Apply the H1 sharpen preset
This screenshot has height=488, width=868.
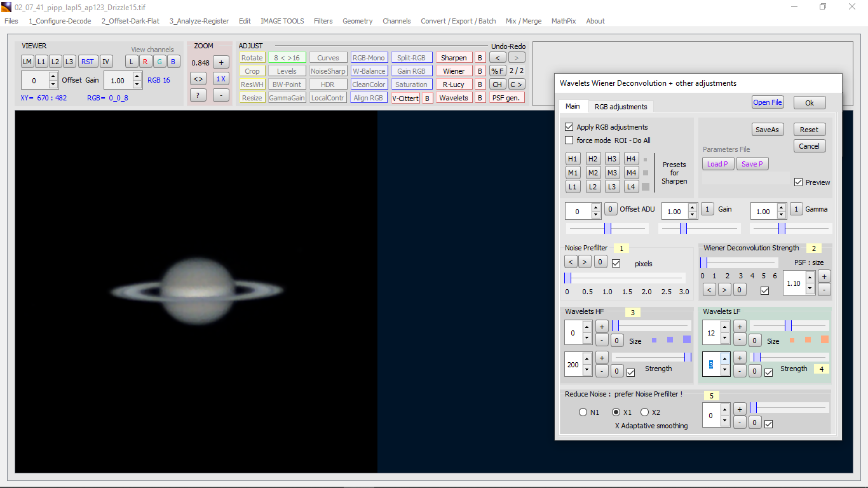[x=573, y=159]
